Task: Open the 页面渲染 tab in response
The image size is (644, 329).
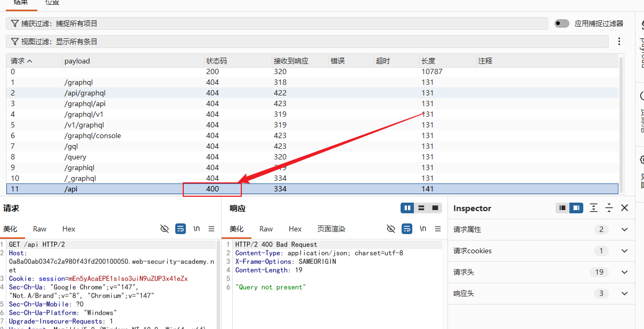Action: (331, 229)
